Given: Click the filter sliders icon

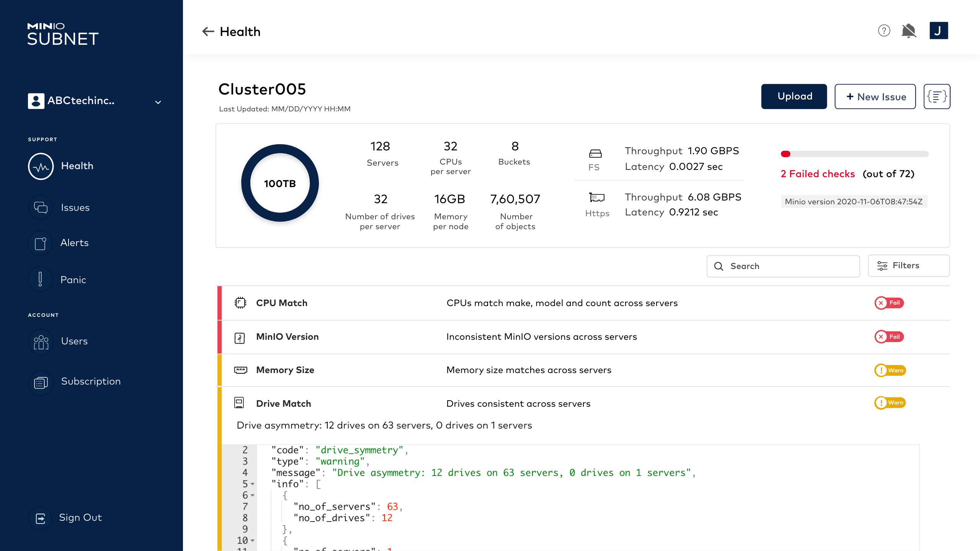Looking at the screenshot, I should point(882,266).
